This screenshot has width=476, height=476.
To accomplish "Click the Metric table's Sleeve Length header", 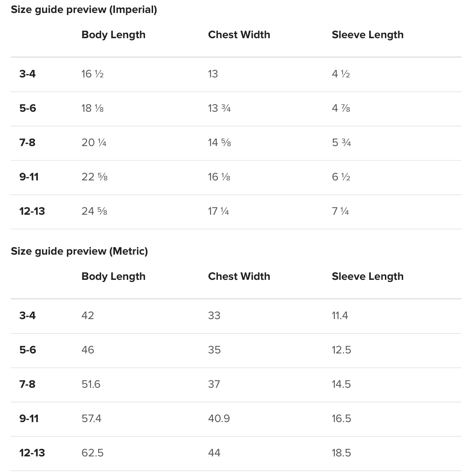I will 367,276.
